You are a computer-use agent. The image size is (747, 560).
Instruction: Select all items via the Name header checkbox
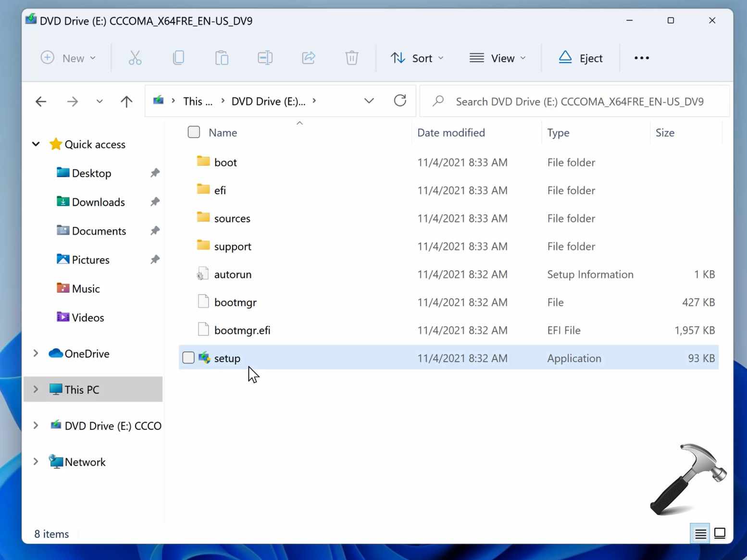(x=194, y=132)
